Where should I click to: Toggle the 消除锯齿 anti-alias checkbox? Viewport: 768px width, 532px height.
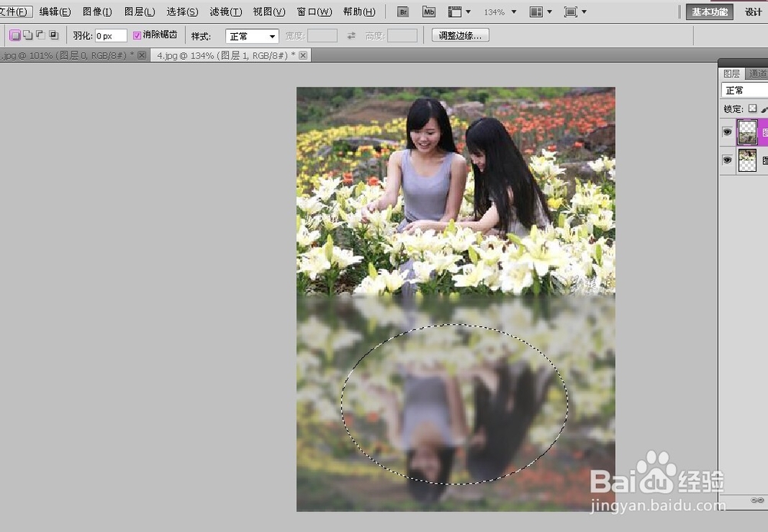point(137,35)
